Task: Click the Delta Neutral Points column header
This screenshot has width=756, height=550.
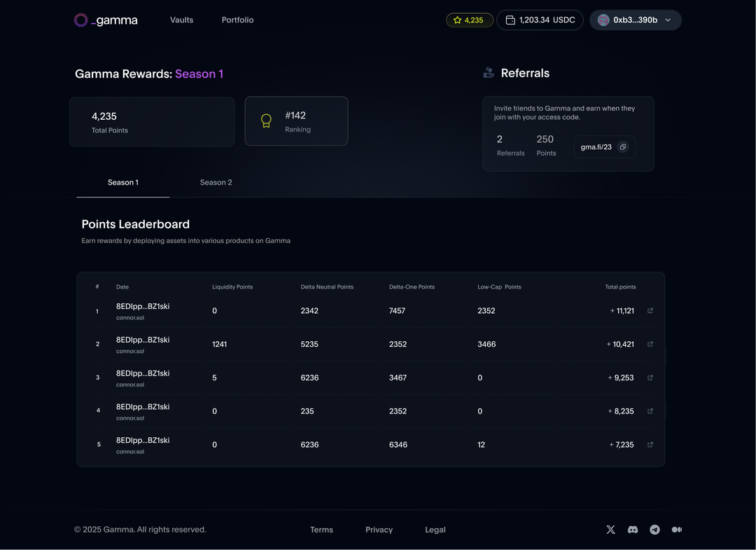Action: (327, 287)
